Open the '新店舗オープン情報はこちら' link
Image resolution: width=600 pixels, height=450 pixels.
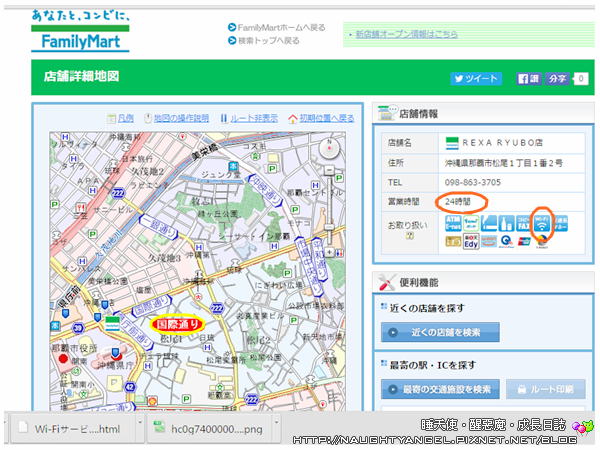[406, 34]
